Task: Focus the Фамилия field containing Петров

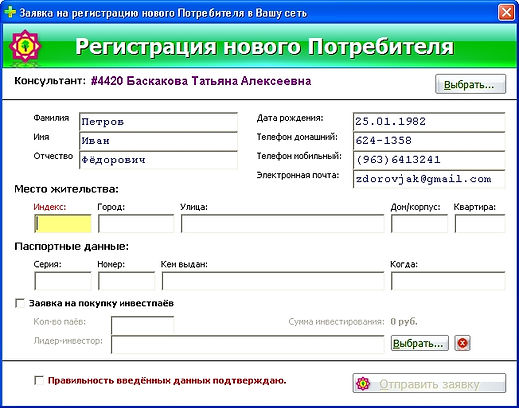Action: click(x=158, y=122)
